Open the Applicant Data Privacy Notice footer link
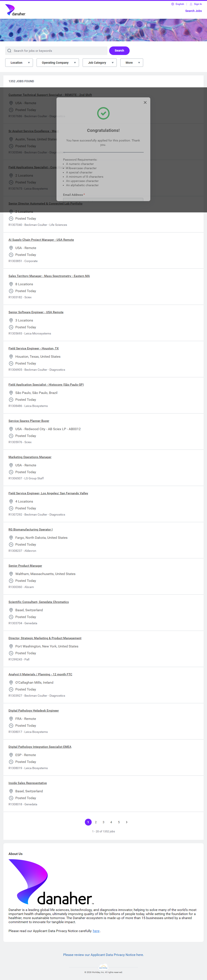 coord(103,954)
